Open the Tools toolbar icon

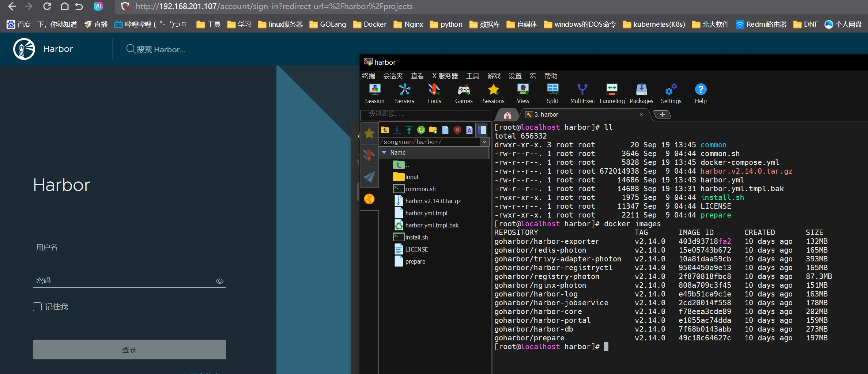(x=434, y=94)
